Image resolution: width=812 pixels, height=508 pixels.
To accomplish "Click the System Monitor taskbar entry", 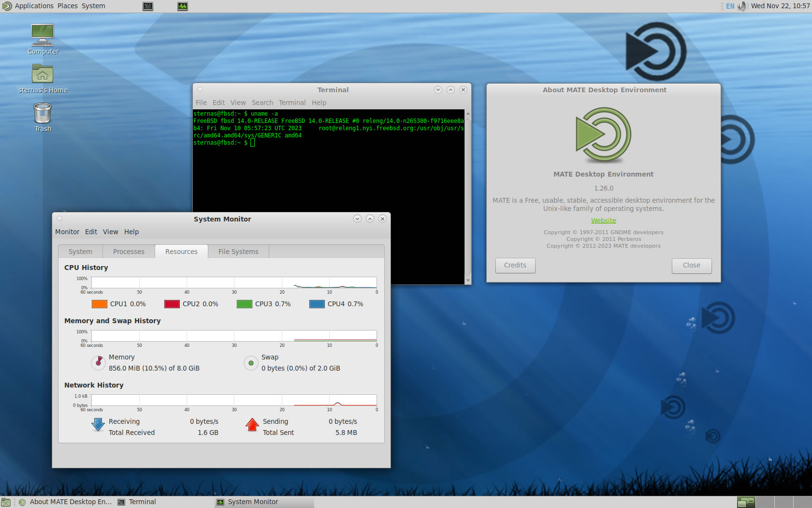I will click(264, 502).
